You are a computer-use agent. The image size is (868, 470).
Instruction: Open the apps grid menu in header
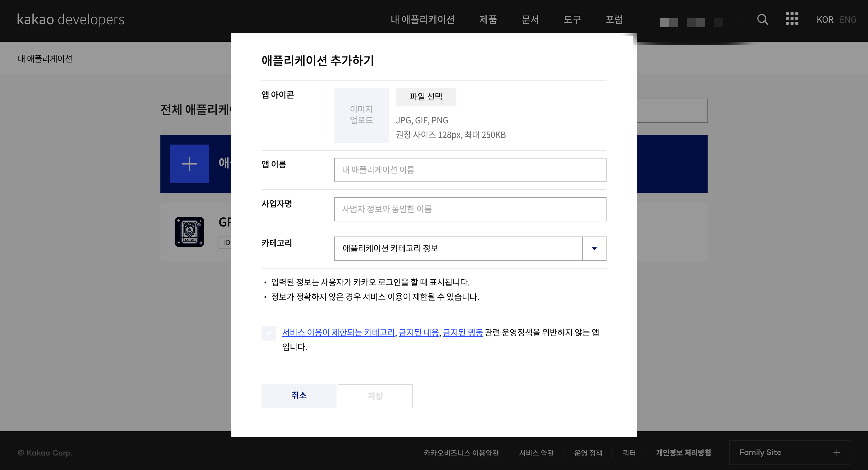pos(792,20)
